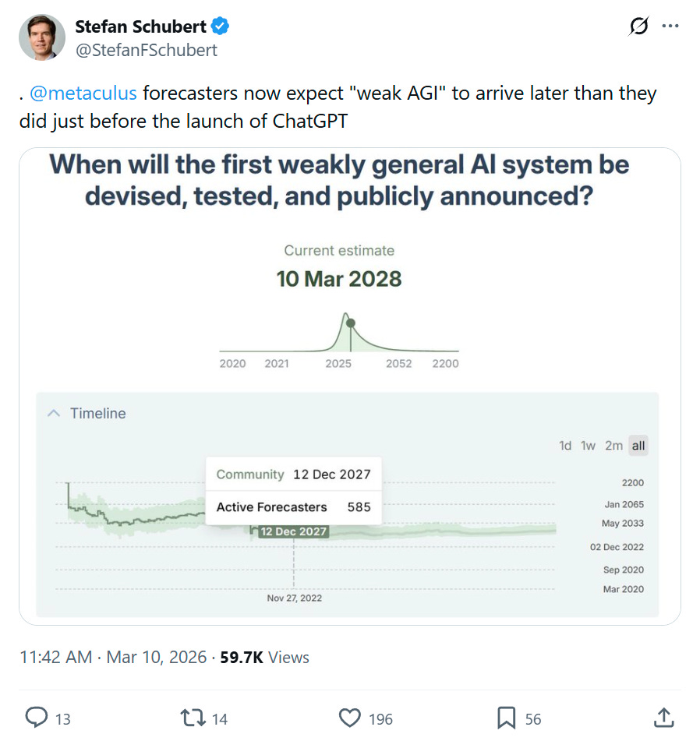Click the Grok slashed-circle icon

[638, 26]
